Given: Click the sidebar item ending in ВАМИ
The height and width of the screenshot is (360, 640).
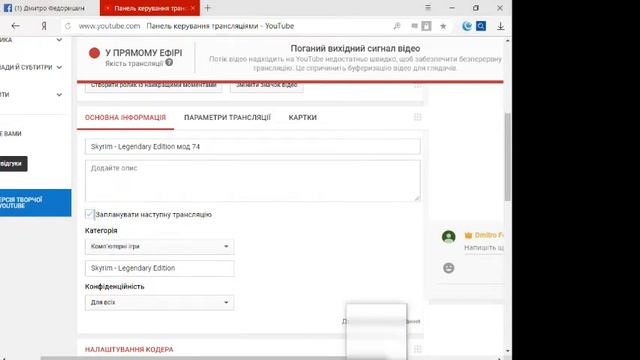Looking at the screenshot, I should [11, 134].
